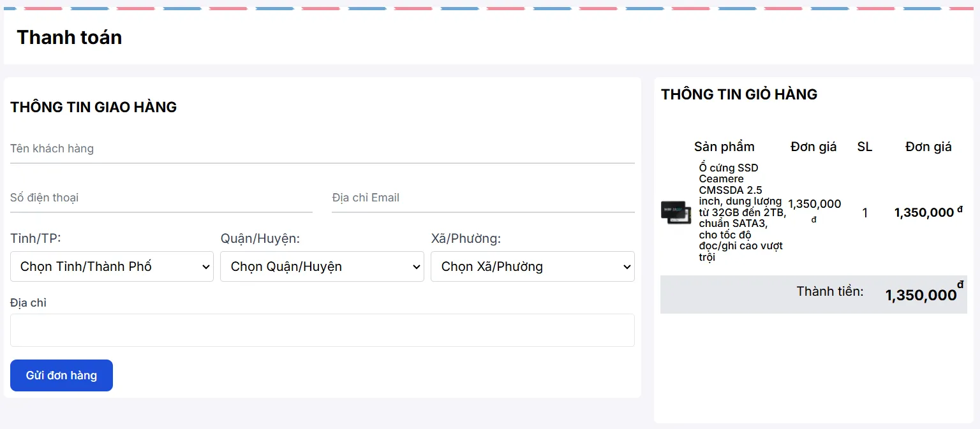
Task: Click into the Số điện thoại field
Action: 161,198
